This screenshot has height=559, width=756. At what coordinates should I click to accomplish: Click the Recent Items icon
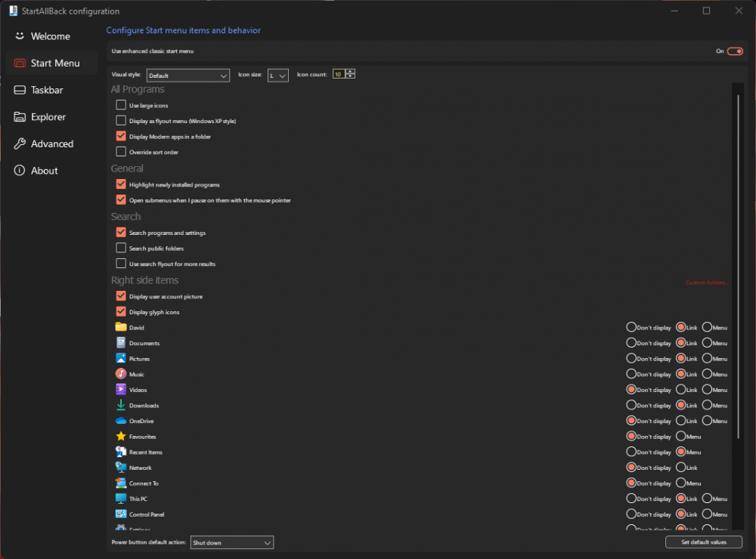(121, 452)
